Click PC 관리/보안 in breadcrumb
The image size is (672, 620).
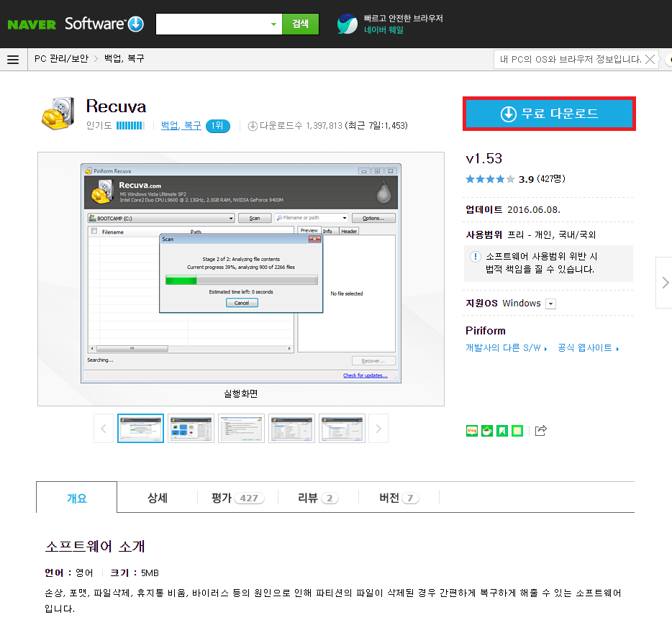(61, 59)
